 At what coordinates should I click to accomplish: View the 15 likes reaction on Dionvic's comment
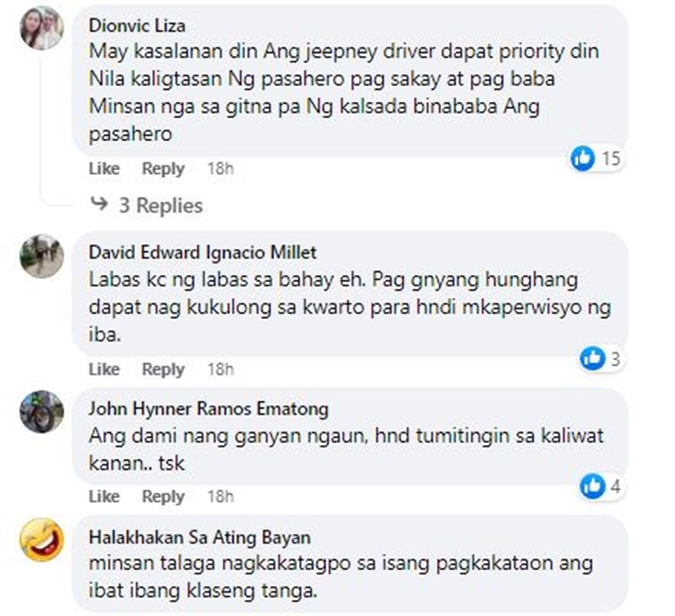pos(596,159)
